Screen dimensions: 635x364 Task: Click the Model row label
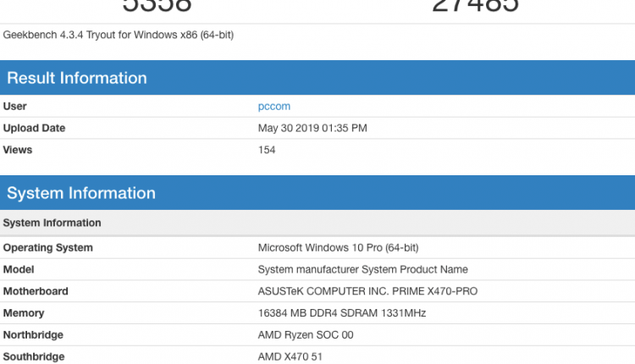tap(19, 269)
